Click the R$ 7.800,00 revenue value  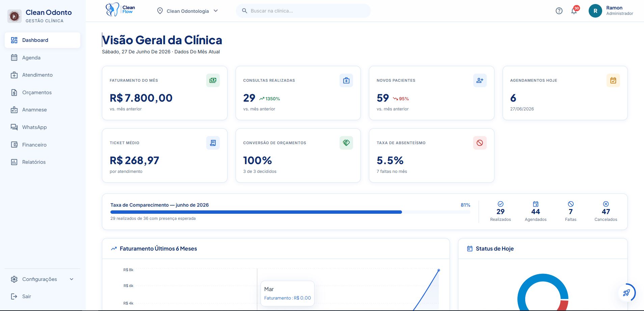[x=141, y=98]
